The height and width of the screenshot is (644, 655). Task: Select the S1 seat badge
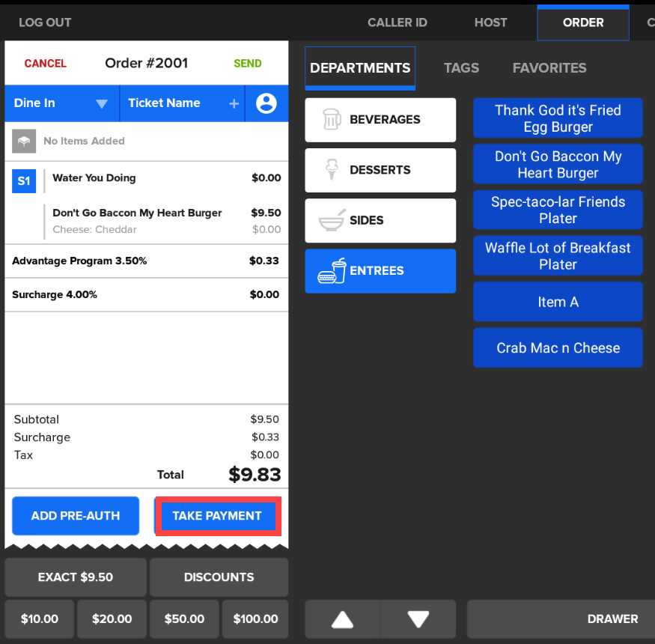click(24, 180)
